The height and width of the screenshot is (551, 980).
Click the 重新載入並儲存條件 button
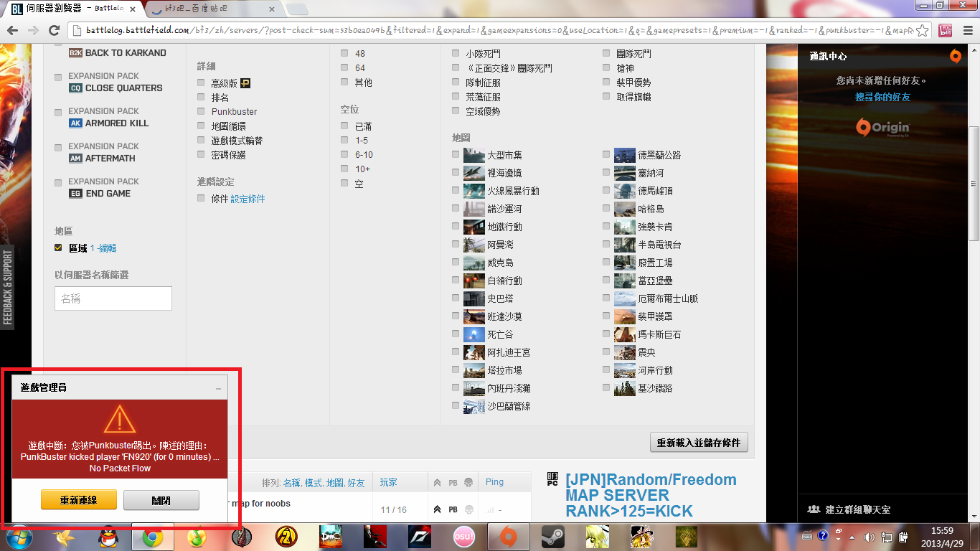coord(699,442)
